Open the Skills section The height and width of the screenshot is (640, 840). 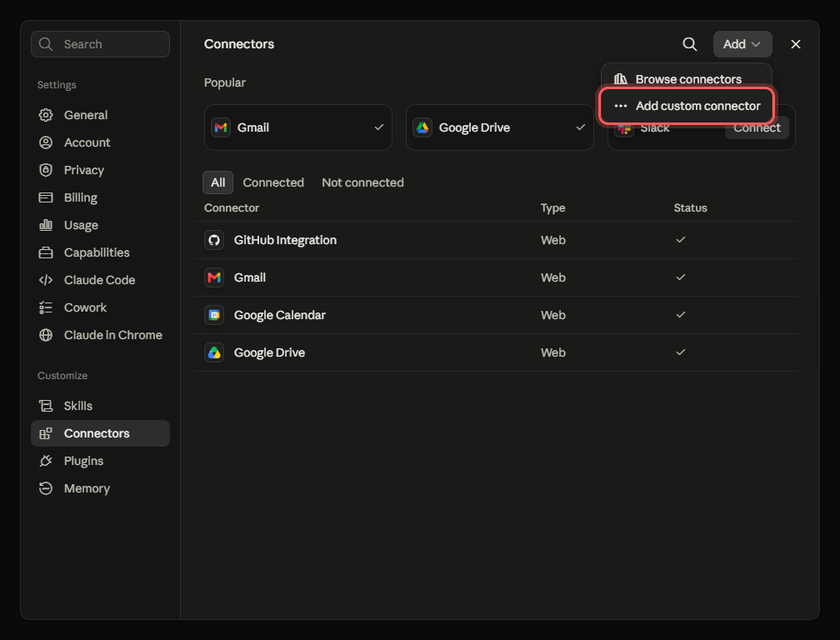pos(100,406)
